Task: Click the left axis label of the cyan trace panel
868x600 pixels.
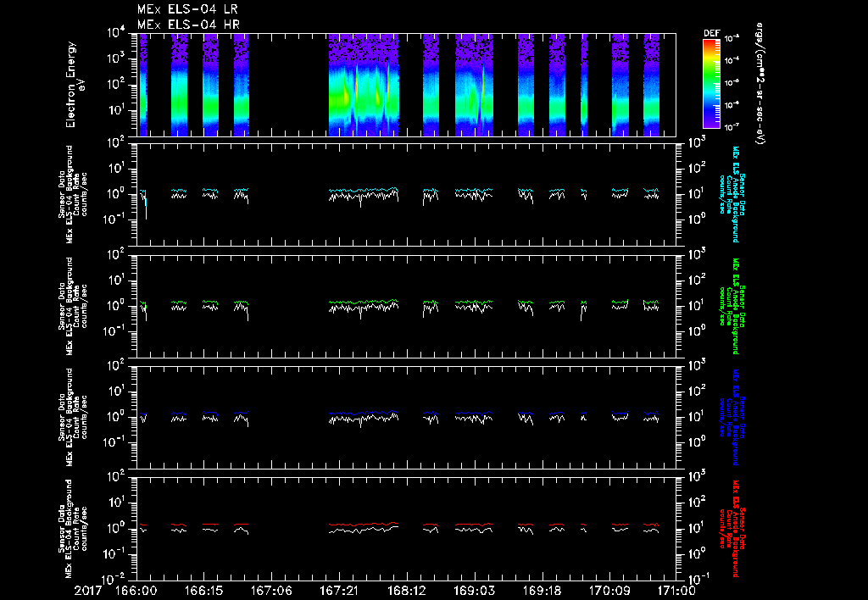Action: (73, 194)
